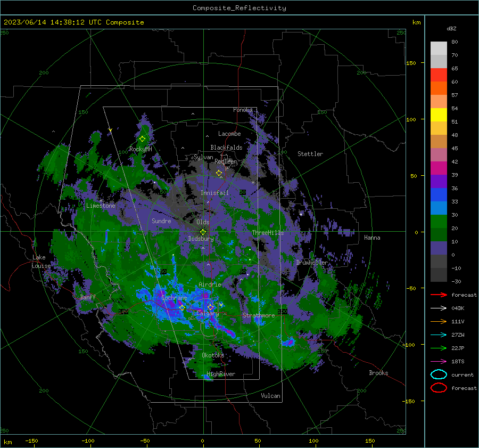Click the white 04DK arrow in legend

pyautogui.click(x=439, y=308)
